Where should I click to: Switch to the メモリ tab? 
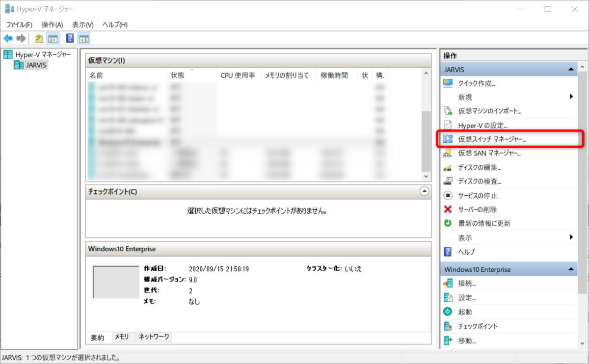click(122, 337)
